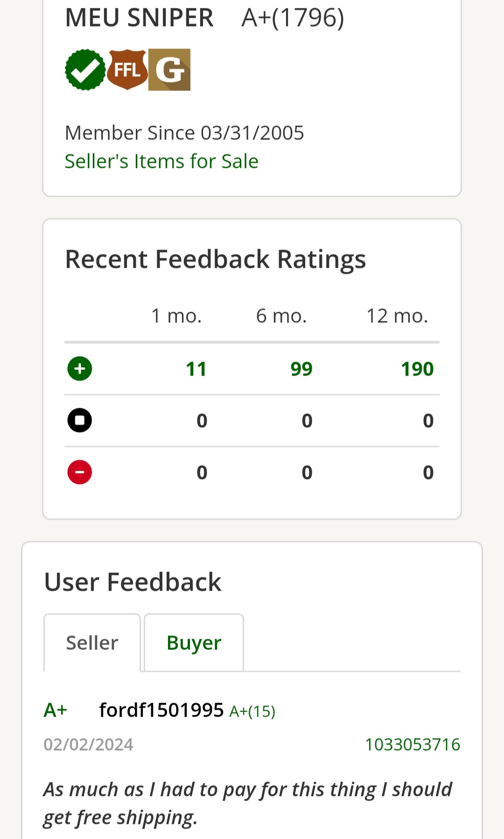The height and width of the screenshot is (839, 504).
Task: Select the 190 positive ratings count
Action: click(417, 369)
